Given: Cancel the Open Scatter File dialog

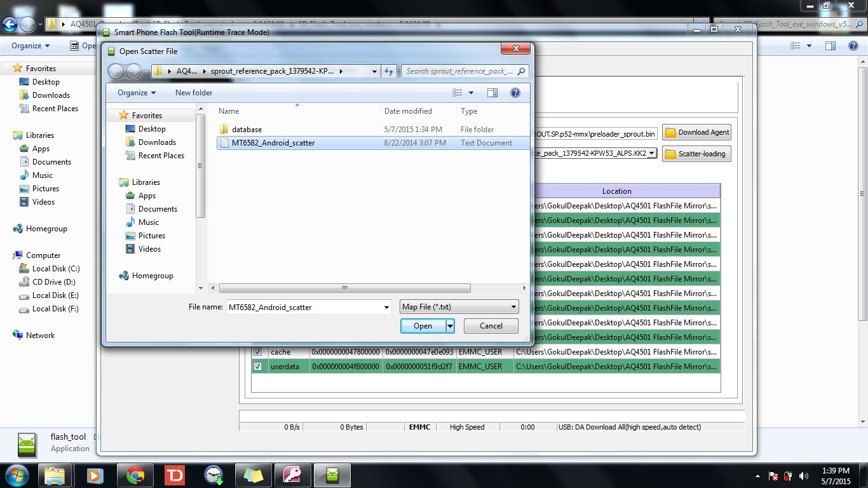Looking at the screenshot, I should 491,326.
